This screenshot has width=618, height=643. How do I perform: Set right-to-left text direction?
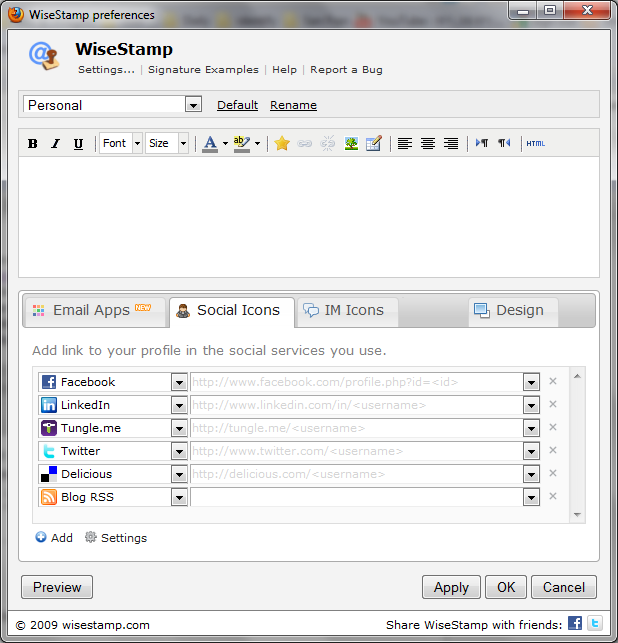point(504,143)
